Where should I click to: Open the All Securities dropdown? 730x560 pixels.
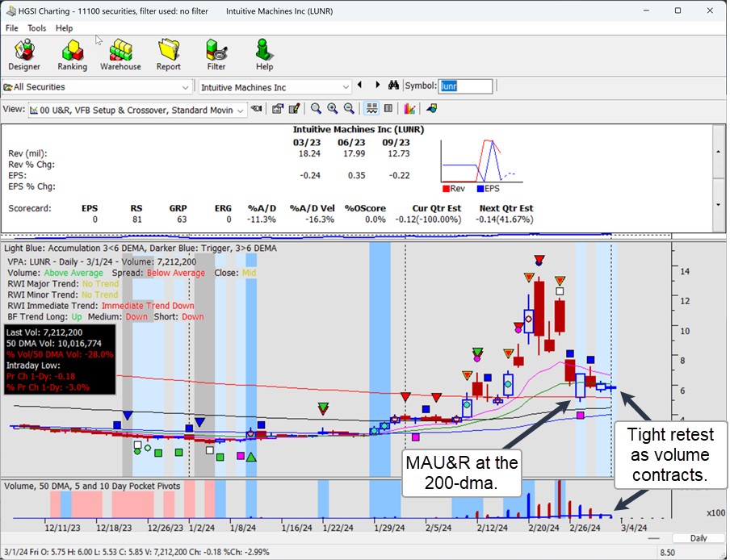coord(98,87)
